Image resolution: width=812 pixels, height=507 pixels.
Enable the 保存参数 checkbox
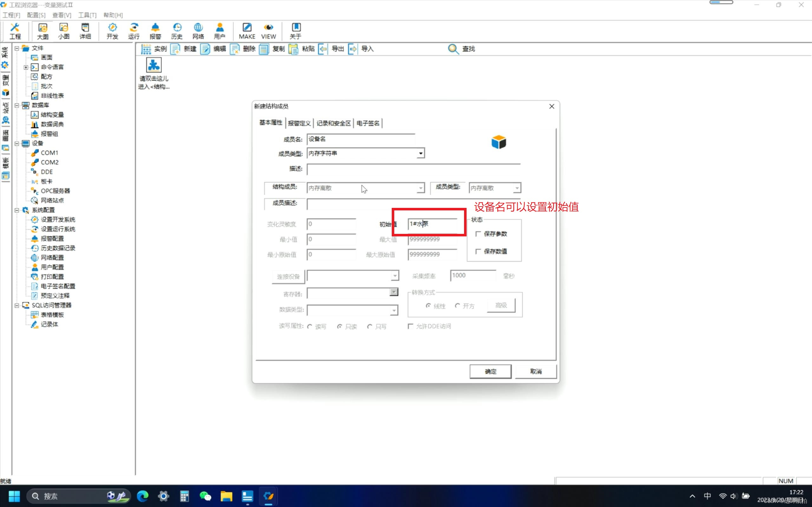478,234
